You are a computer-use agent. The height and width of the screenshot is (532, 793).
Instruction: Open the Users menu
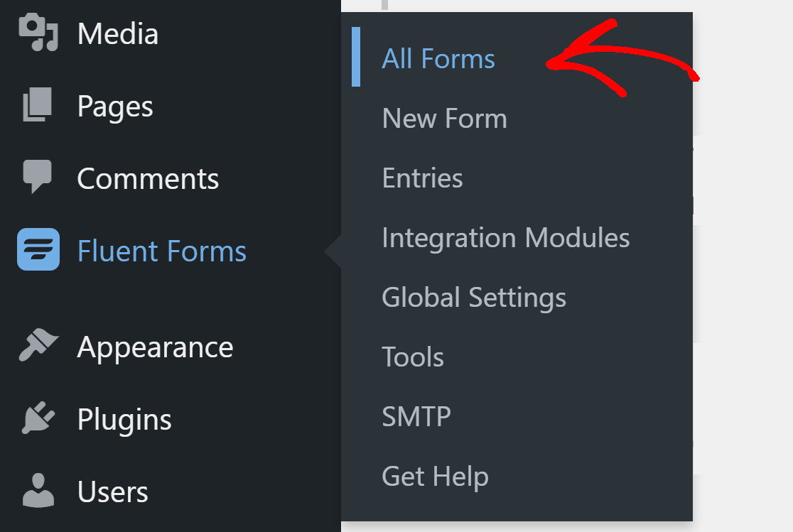(x=112, y=490)
